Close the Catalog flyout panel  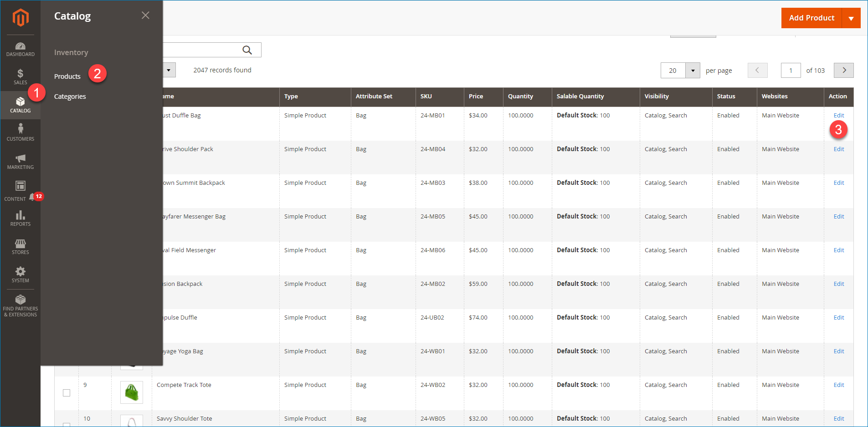pyautogui.click(x=145, y=15)
